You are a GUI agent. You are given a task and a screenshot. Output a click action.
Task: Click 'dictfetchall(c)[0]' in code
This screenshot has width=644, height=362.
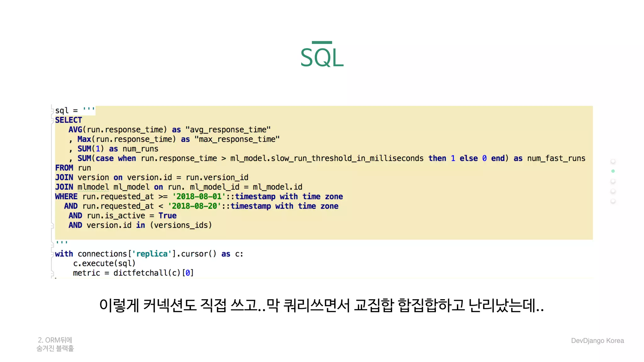(x=154, y=273)
